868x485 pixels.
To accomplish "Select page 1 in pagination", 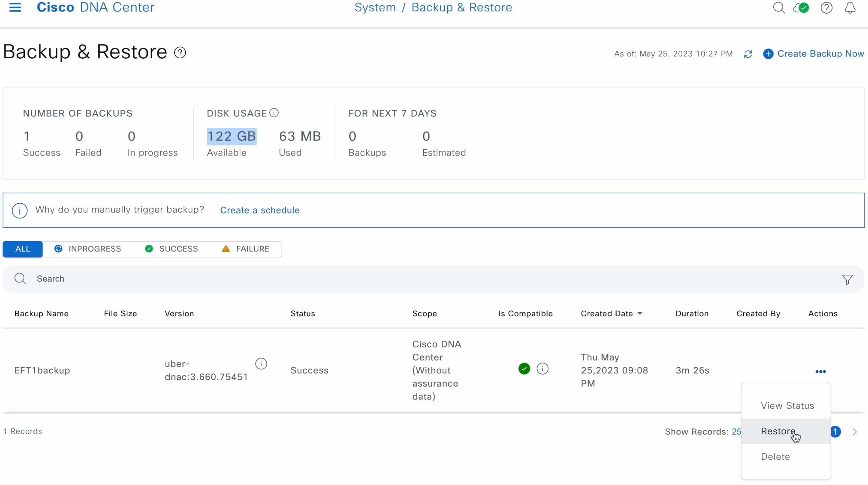I will coord(835,432).
